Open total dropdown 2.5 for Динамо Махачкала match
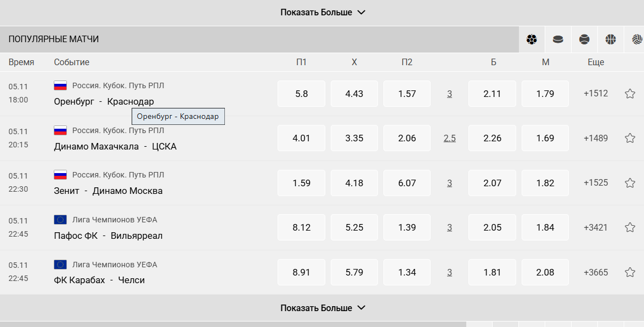Viewport: 644px width, 327px height. tap(450, 138)
